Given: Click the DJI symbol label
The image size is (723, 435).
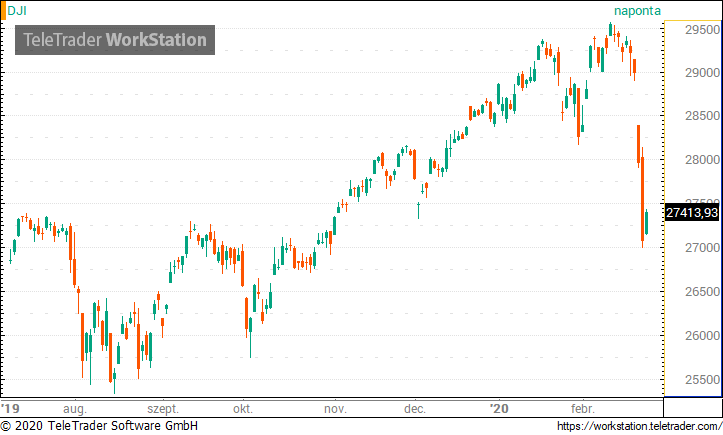Looking at the screenshot, I should (17, 10).
